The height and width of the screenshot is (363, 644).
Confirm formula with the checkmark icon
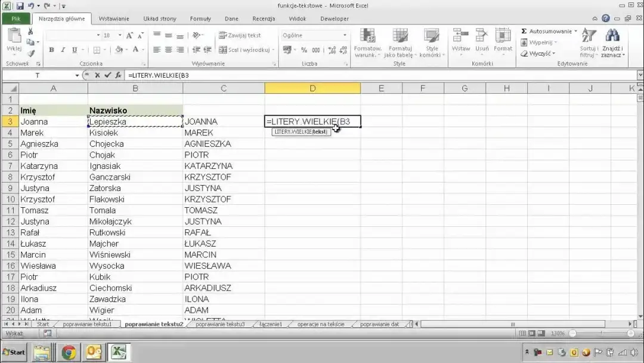coord(107,75)
